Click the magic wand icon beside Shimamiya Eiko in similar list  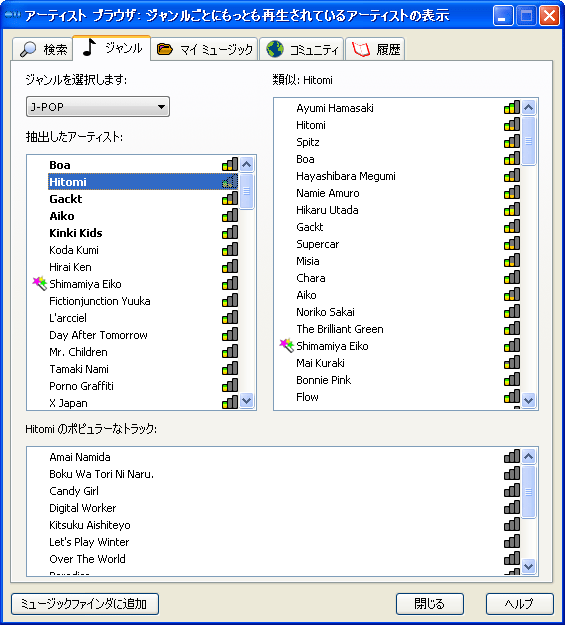[287, 346]
